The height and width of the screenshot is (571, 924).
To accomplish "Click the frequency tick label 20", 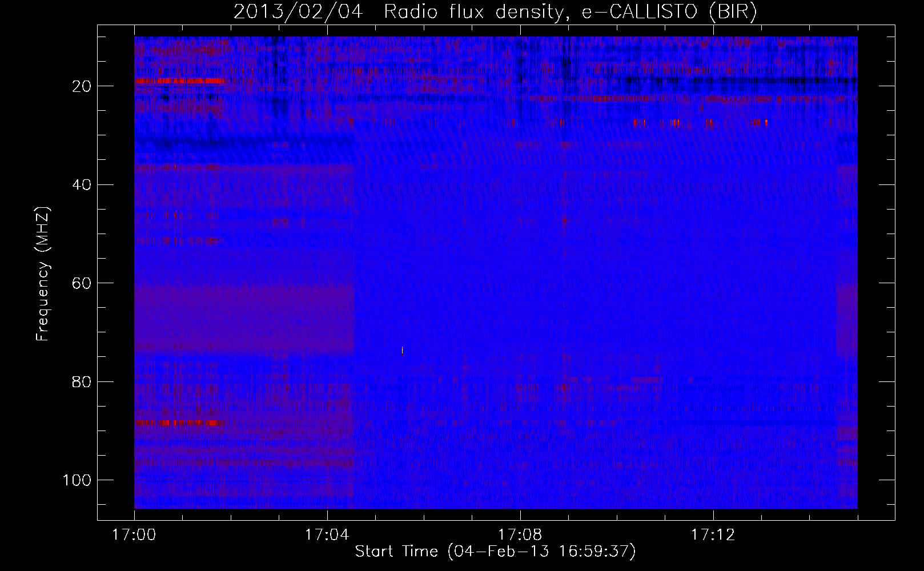I will pyautogui.click(x=82, y=86).
